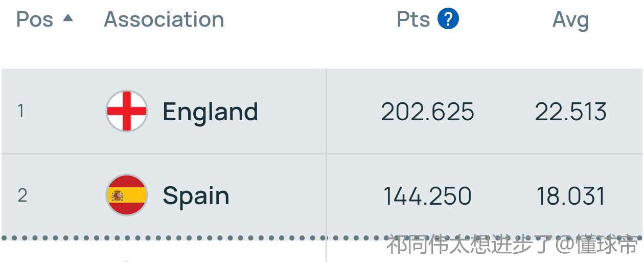Click England's 22.513 average value
Screen dimensions: 644x262
pyautogui.click(x=570, y=112)
